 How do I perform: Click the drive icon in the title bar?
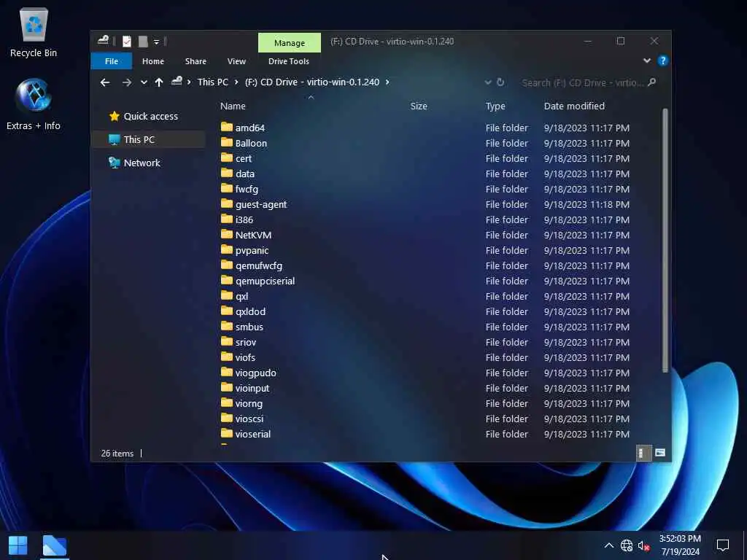(x=104, y=41)
